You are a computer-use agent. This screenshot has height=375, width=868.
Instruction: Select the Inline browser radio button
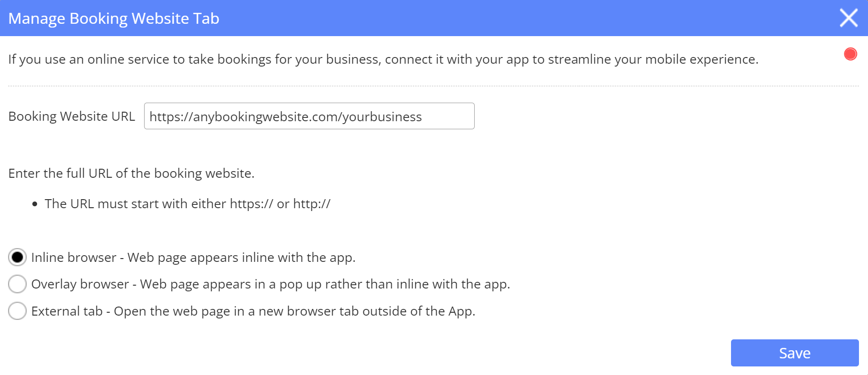18,257
